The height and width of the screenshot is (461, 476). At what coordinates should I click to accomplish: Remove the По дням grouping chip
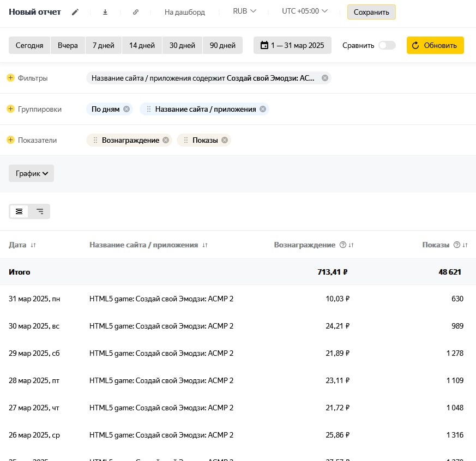[x=126, y=109]
